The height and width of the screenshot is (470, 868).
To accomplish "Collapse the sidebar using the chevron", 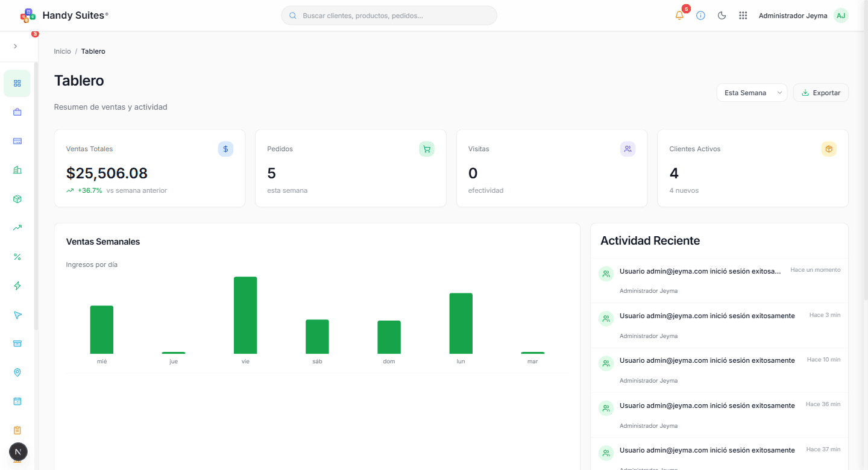I will coord(15,46).
